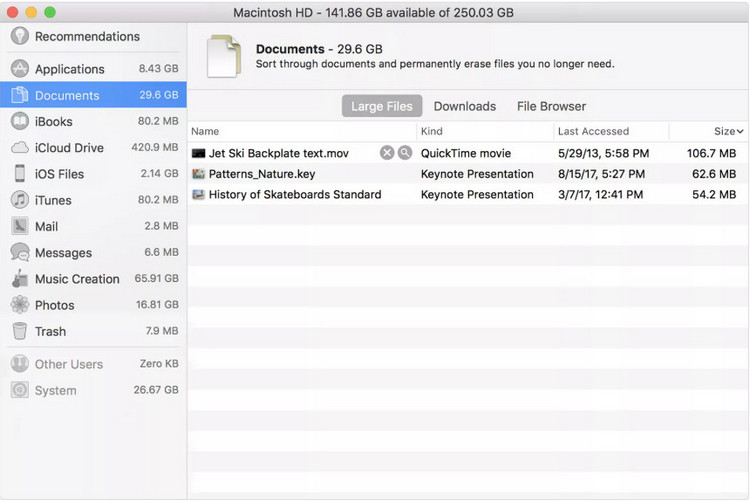
Task: Click the Applications sidebar icon
Action: (20, 68)
